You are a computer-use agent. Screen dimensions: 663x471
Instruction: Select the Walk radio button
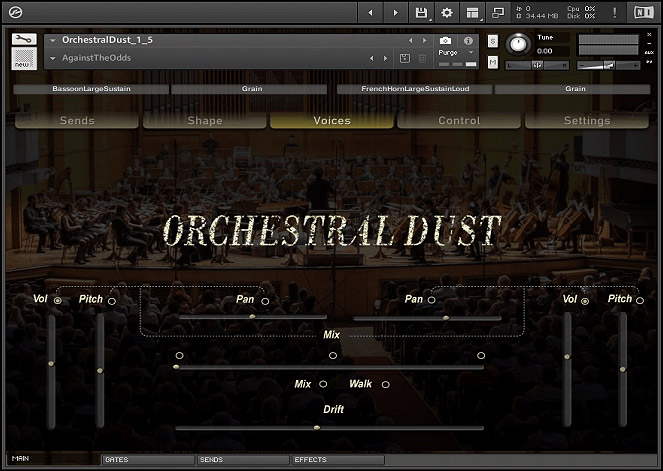(x=385, y=384)
